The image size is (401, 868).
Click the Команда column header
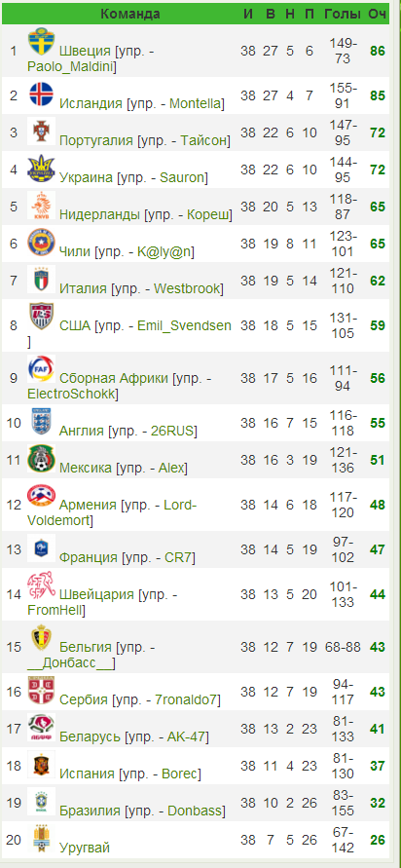[x=130, y=14]
